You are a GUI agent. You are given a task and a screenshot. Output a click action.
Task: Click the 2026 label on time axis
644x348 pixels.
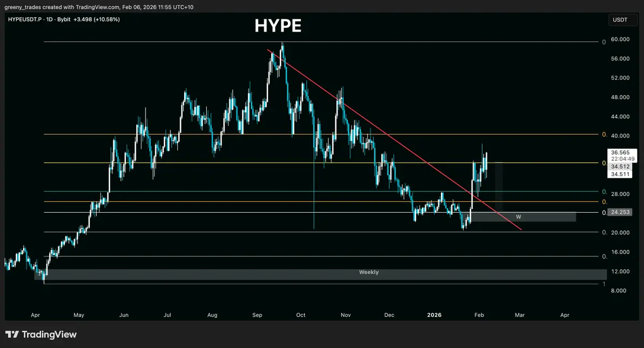pos(434,315)
